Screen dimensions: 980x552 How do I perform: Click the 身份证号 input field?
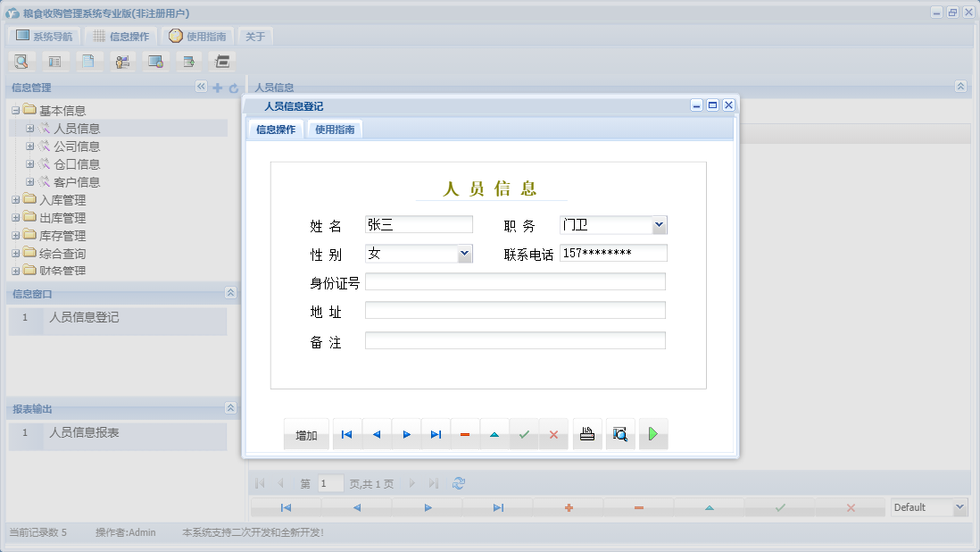click(x=514, y=280)
